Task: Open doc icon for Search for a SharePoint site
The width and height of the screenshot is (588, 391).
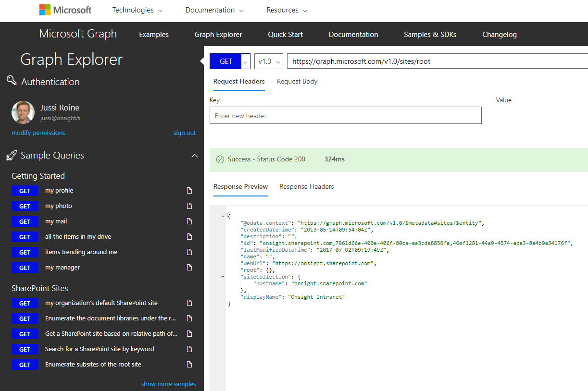Action: coord(189,349)
